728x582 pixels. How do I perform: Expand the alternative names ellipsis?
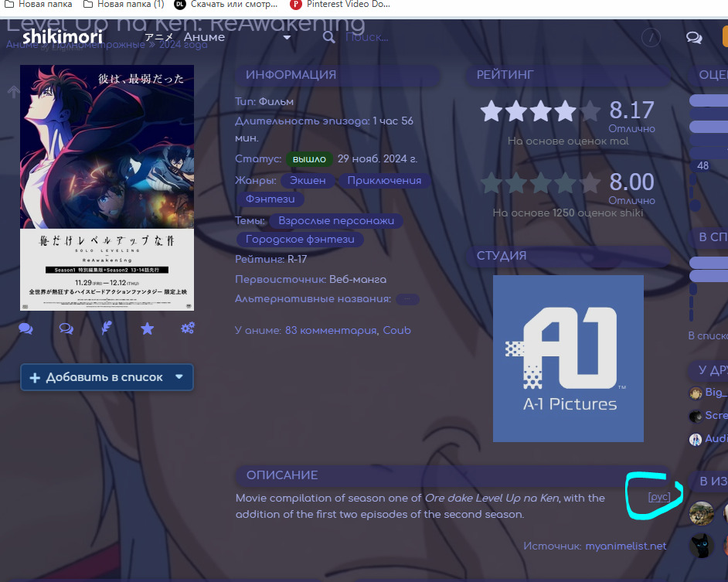coord(407,299)
